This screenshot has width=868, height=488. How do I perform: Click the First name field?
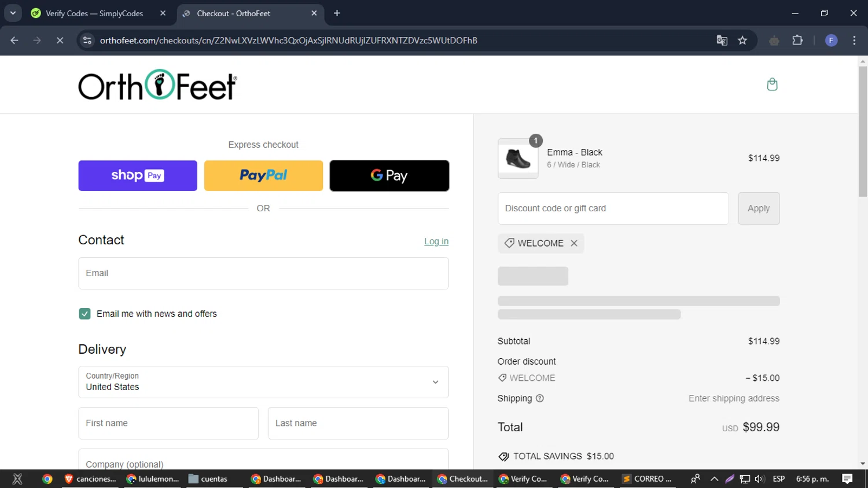[x=168, y=423]
